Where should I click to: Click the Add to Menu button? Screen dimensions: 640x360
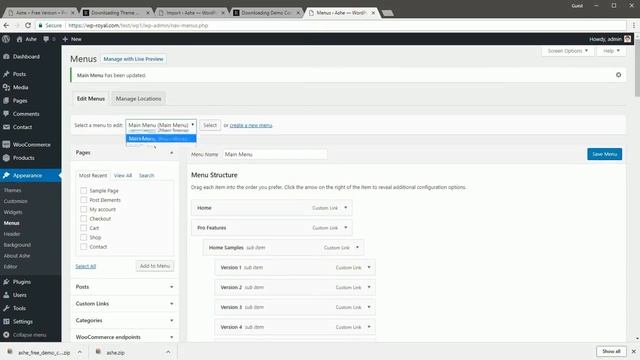pos(155,266)
